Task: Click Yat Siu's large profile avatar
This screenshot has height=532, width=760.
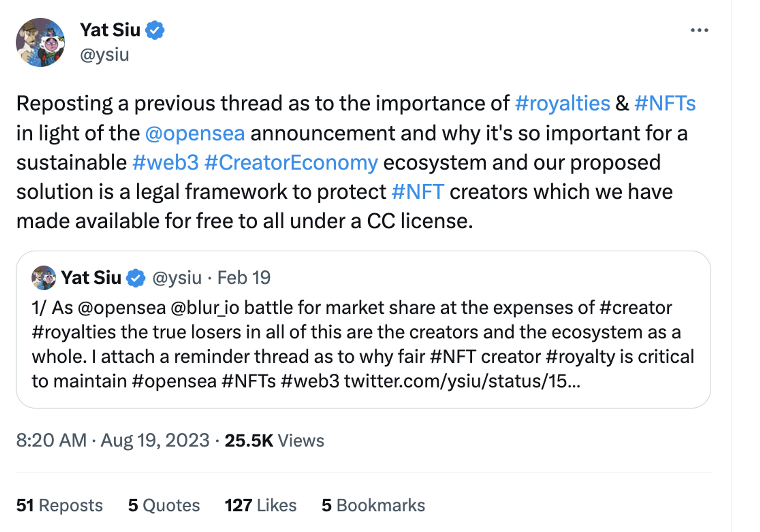Action: pyautogui.click(x=40, y=42)
